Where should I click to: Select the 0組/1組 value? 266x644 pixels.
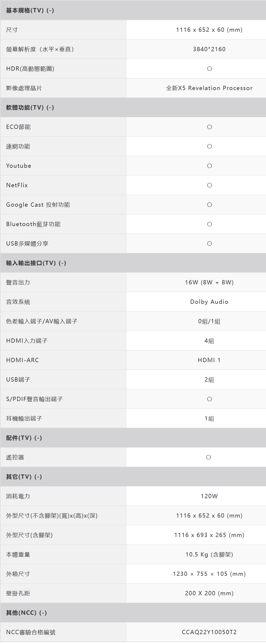coord(209,321)
